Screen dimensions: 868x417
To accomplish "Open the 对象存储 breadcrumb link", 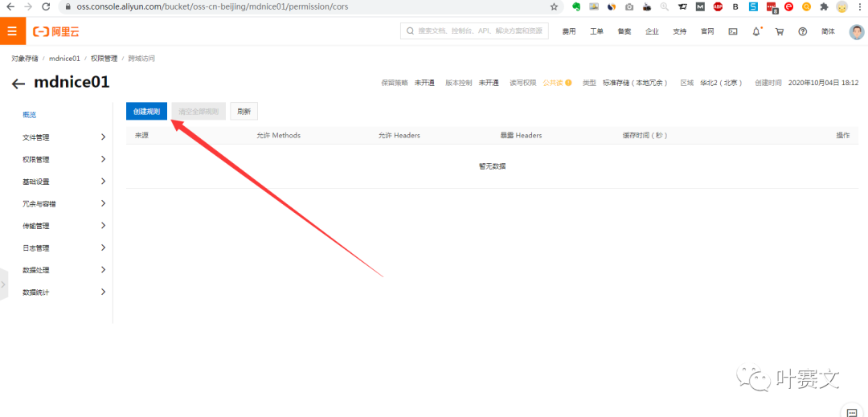I will click(x=24, y=58).
